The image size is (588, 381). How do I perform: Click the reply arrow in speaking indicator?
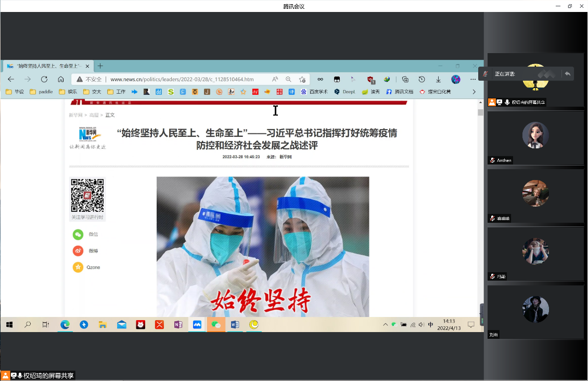pos(568,74)
